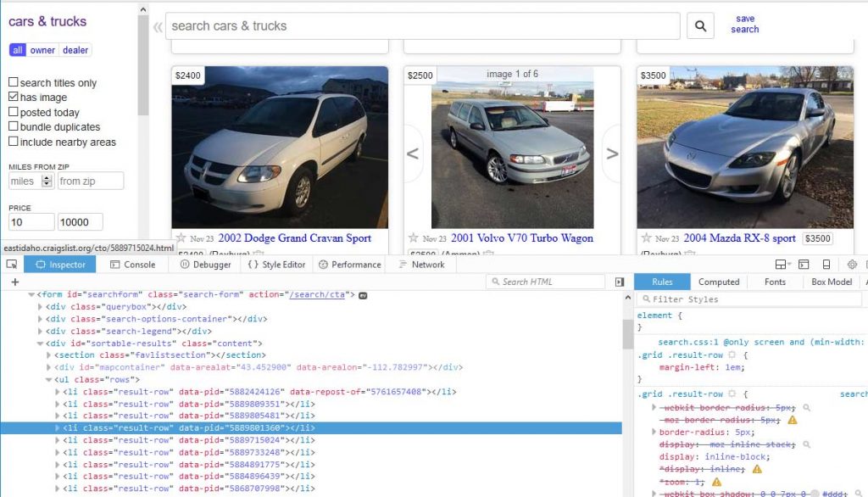Screen dimensions: 868x497
Task: Enable 'search titles only' checkbox
Action: pyautogui.click(x=14, y=82)
